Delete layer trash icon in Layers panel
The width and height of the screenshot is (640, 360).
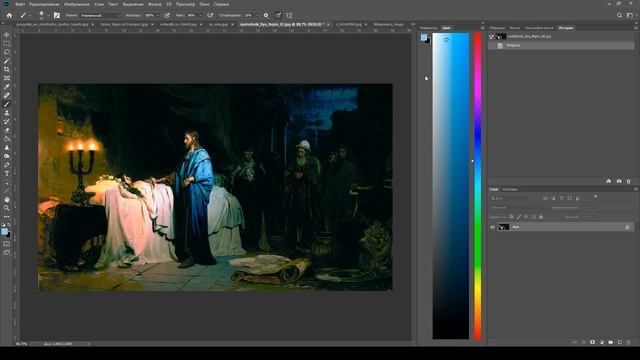[x=629, y=342]
